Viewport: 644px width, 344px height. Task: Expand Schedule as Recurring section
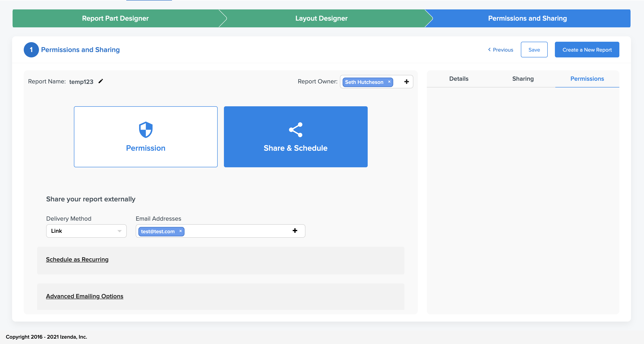[x=77, y=259]
